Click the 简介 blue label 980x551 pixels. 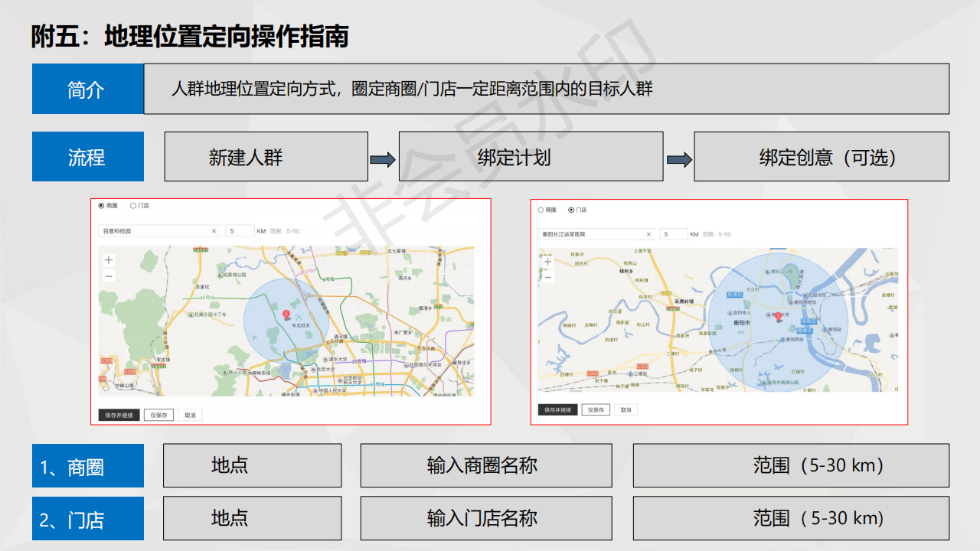88,89
